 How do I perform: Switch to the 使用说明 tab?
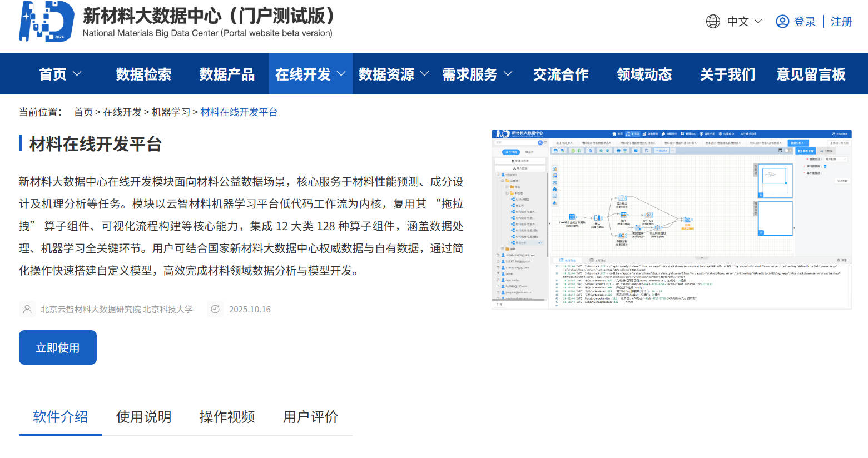coord(143,417)
